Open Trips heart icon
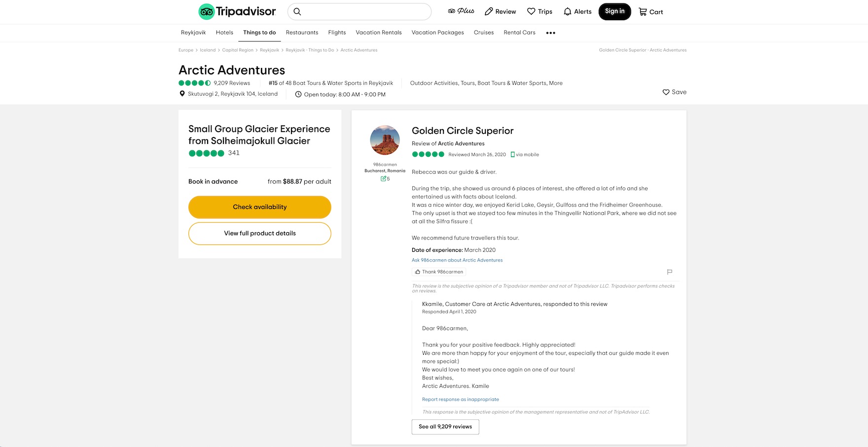This screenshot has height=447, width=868. 531,12
